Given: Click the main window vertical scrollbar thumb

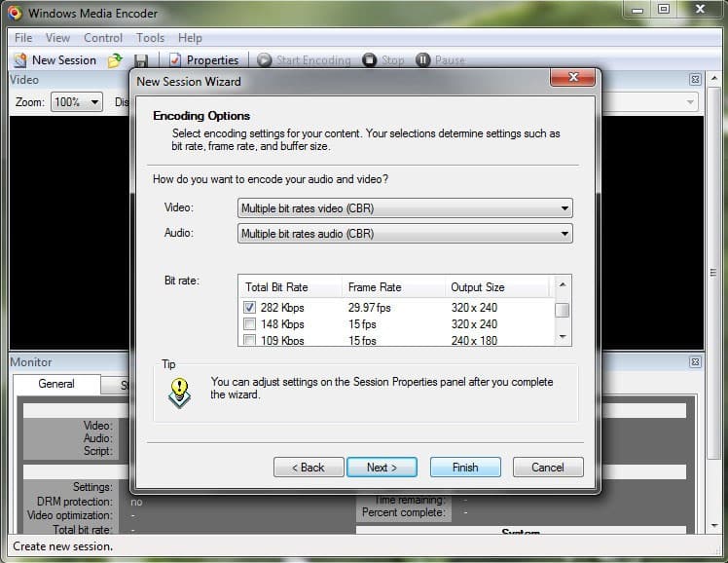Looking at the screenshot, I should [x=714, y=273].
